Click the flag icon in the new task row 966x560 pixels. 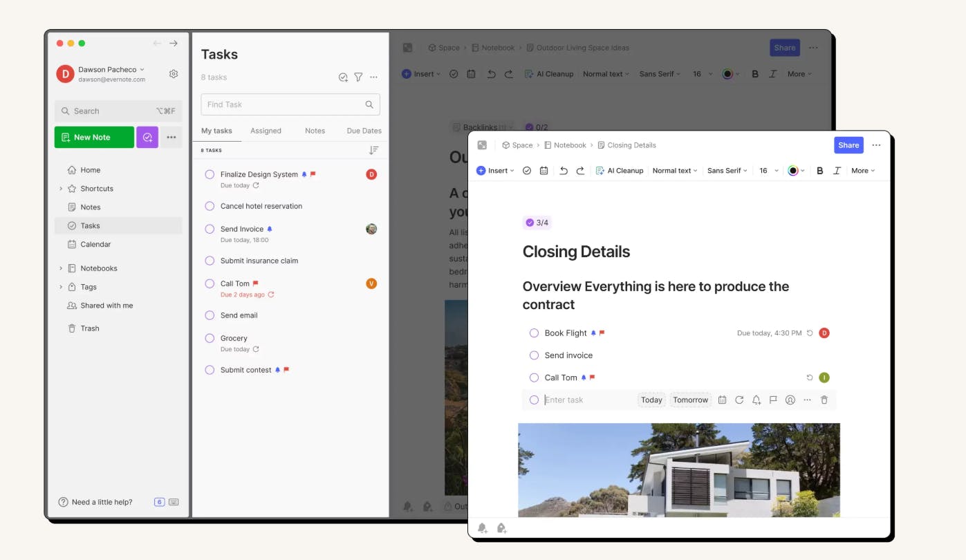coord(773,400)
